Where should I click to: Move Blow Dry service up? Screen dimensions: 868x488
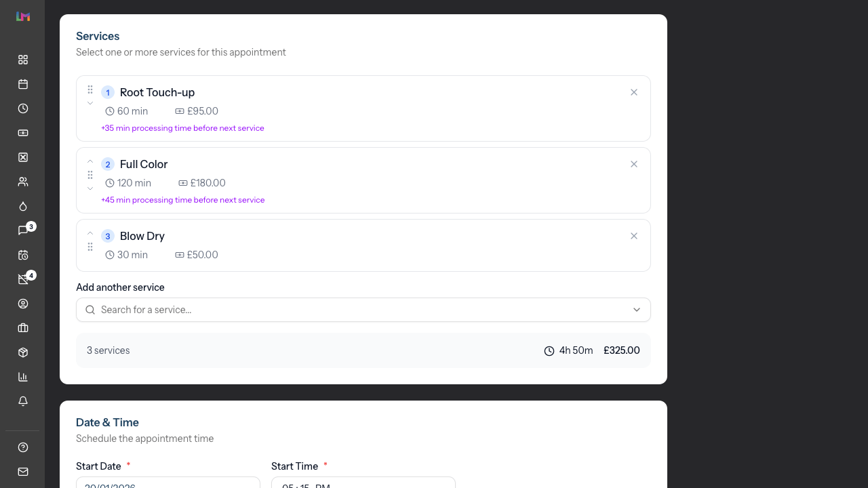point(90,233)
